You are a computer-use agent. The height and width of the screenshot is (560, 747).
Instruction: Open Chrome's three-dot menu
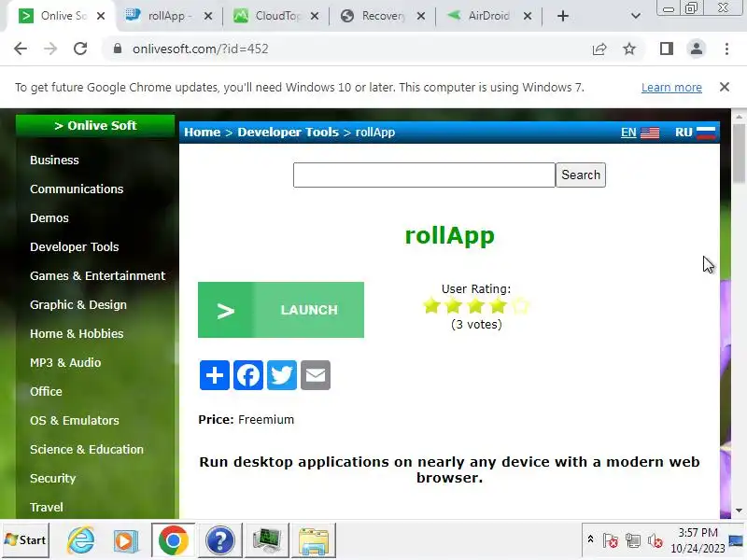click(x=726, y=49)
